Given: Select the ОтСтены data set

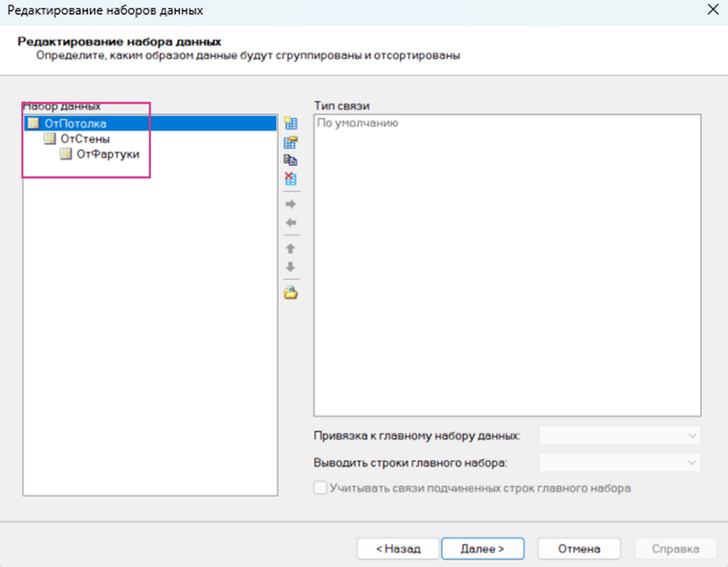Looking at the screenshot, I should point(85,138).
